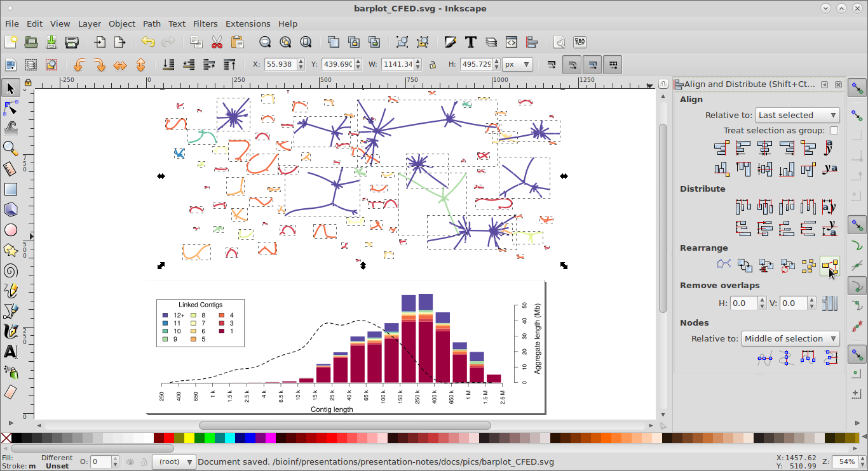The width and height of the screenshot is (868, 471).
Task: Flip selected objects horizontally
Action: pyautogui.click(x=120, y=65)
